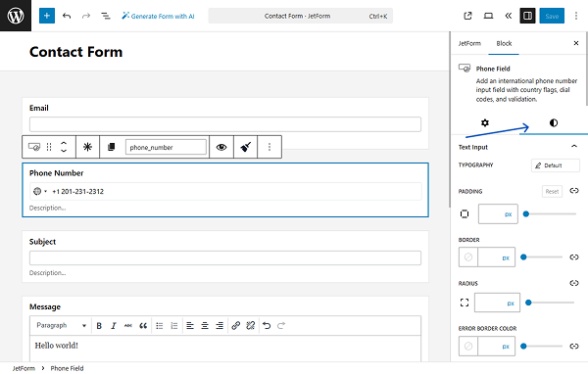Pick the border color swatch
The height and width of the screenshot is (374, 588).
pos(468,257)
